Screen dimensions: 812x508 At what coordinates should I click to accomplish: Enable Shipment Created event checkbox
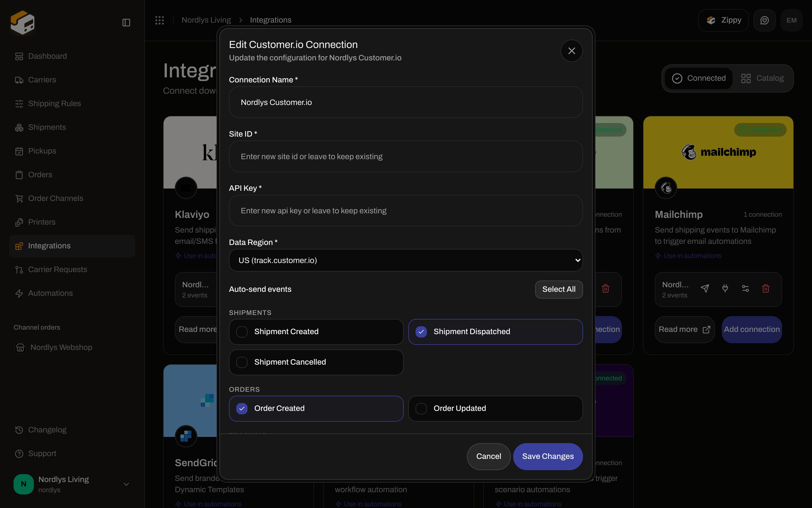click(242, 332)
